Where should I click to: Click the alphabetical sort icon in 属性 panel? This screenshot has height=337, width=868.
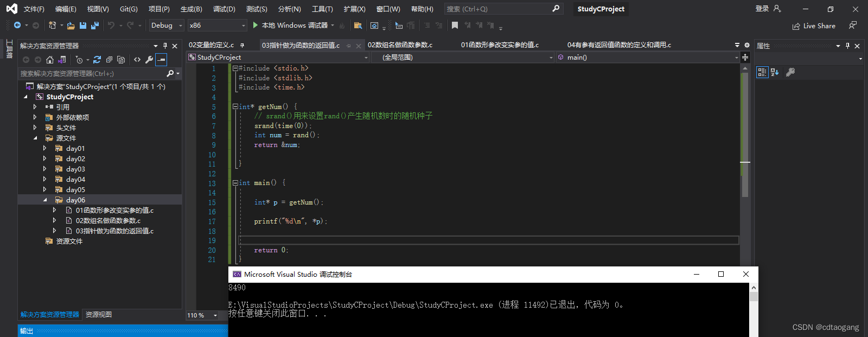tap(775, 72)
